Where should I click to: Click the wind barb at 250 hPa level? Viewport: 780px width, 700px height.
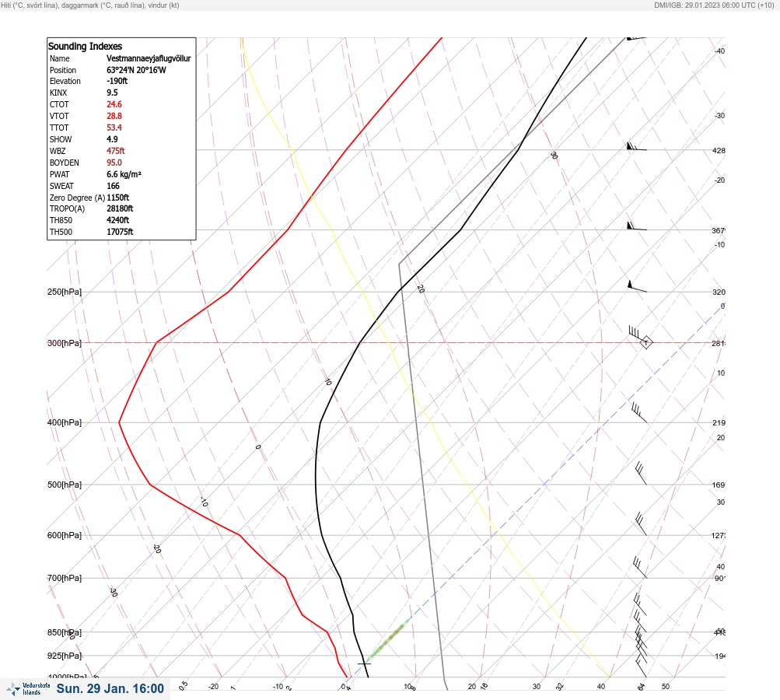coord(637,286)
